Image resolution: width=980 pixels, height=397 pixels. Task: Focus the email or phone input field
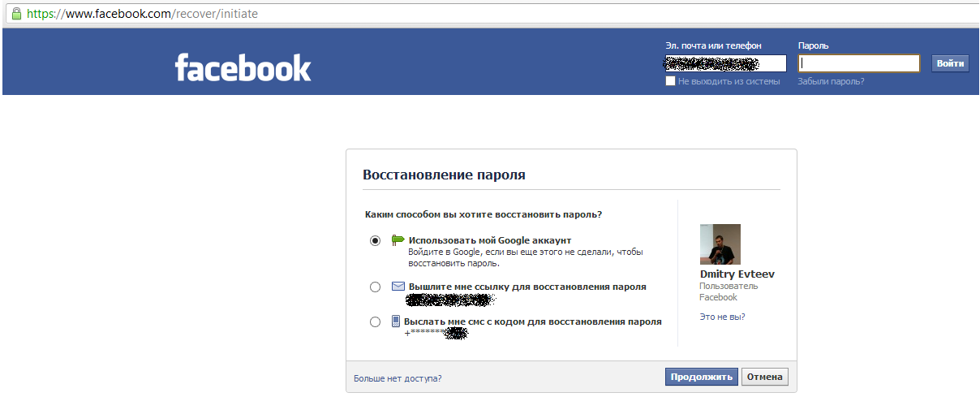[725, 63]
